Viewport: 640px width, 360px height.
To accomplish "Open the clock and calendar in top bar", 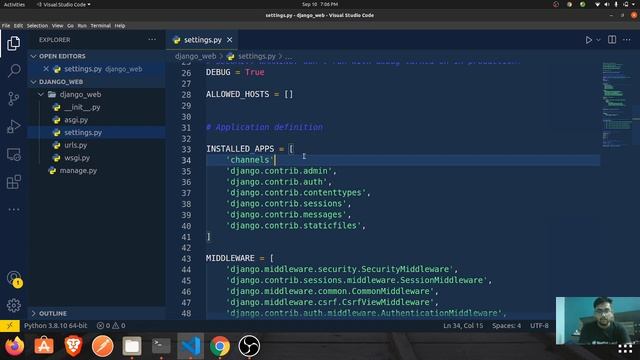I will (320, 4).
